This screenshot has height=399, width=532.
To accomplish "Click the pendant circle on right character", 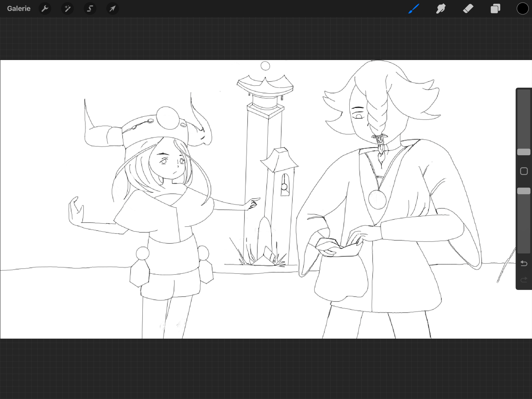I will tap(377, 199).
